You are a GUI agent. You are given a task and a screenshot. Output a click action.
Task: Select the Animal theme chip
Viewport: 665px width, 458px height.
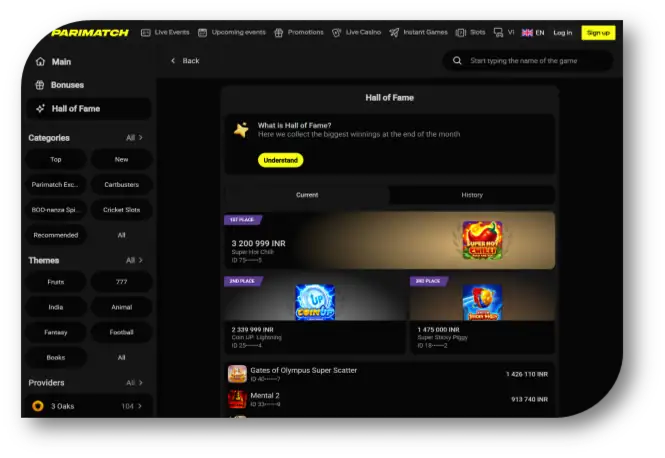(121, 307)
